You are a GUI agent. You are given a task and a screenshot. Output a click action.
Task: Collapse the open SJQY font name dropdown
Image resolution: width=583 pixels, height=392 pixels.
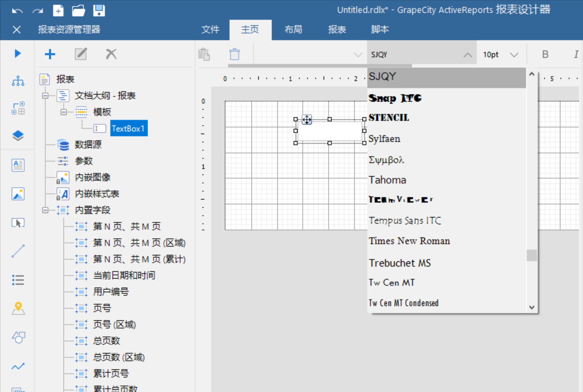[x=468, y=54]
